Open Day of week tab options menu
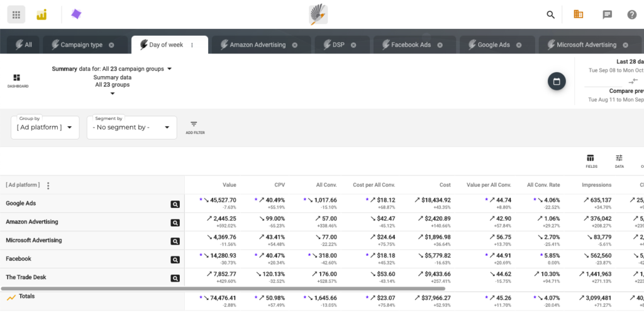644x313 pixels. pyautogui.click(x=192, y=45)
